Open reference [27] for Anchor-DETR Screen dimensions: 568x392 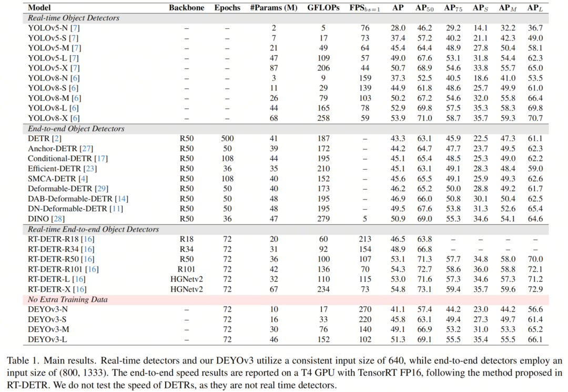[x=86, y=149]
